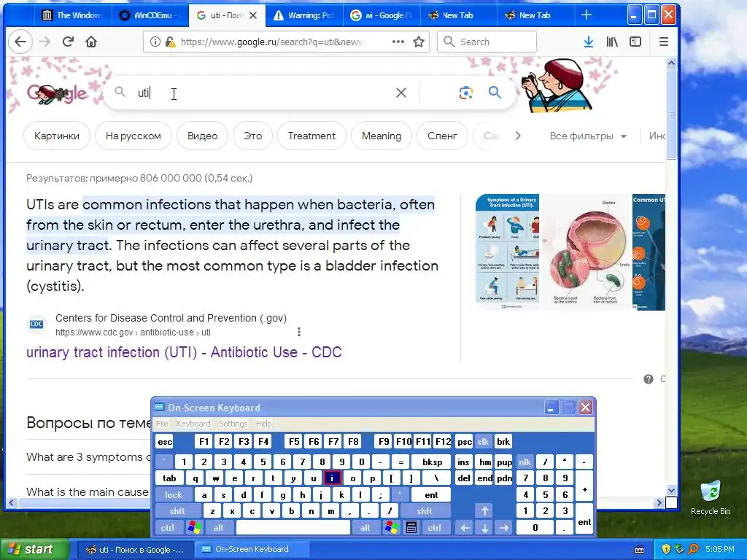Toggle the nlk num lock key
The width and height of the screenshot is (747, 560).
[525, 462]
